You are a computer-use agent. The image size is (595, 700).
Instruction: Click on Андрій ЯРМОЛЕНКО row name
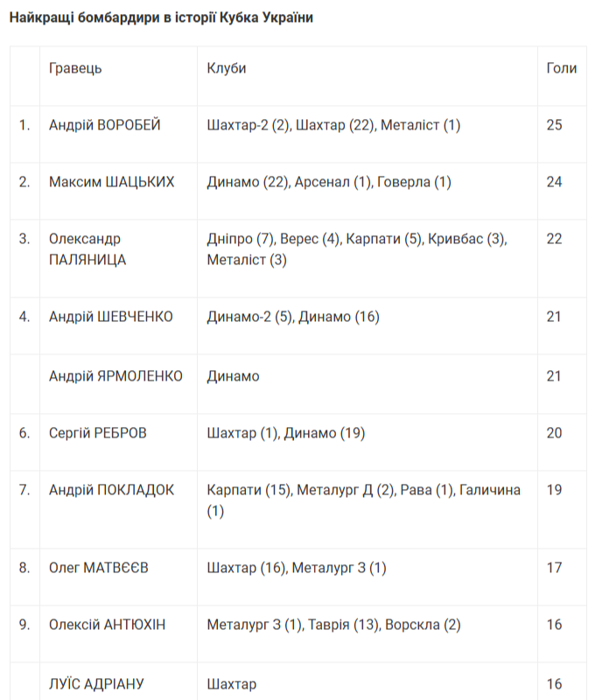click(116, 376)
